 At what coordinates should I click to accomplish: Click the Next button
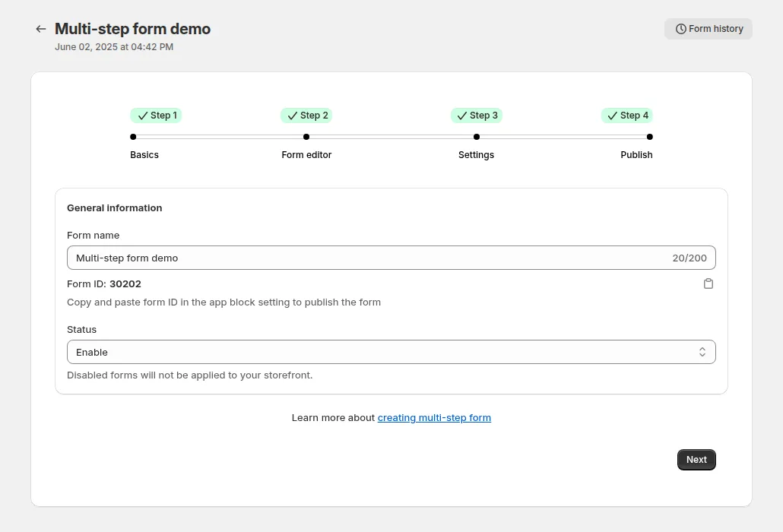(696, 460)
